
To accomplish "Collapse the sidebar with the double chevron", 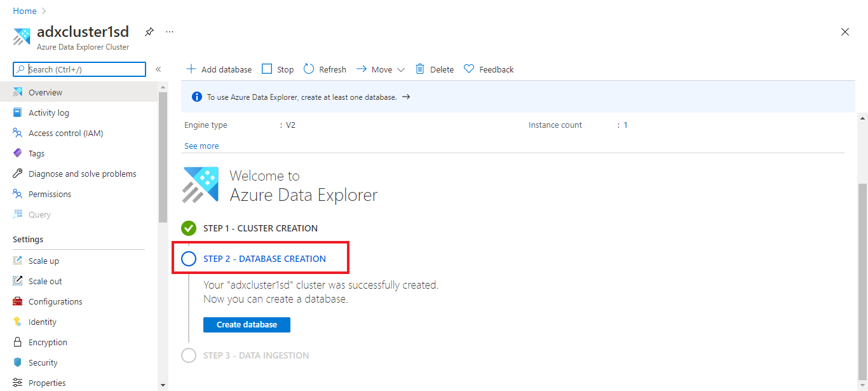I will 158,69.
